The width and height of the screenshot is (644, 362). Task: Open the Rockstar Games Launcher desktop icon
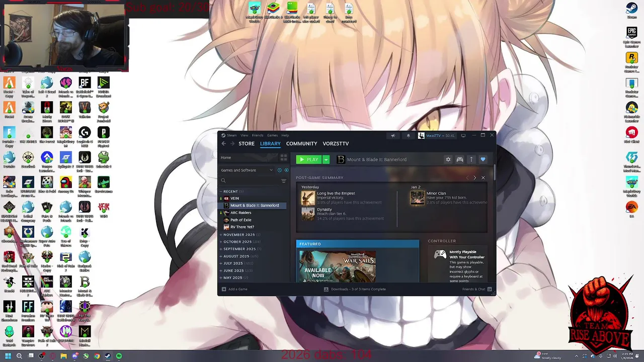point(631,62)
